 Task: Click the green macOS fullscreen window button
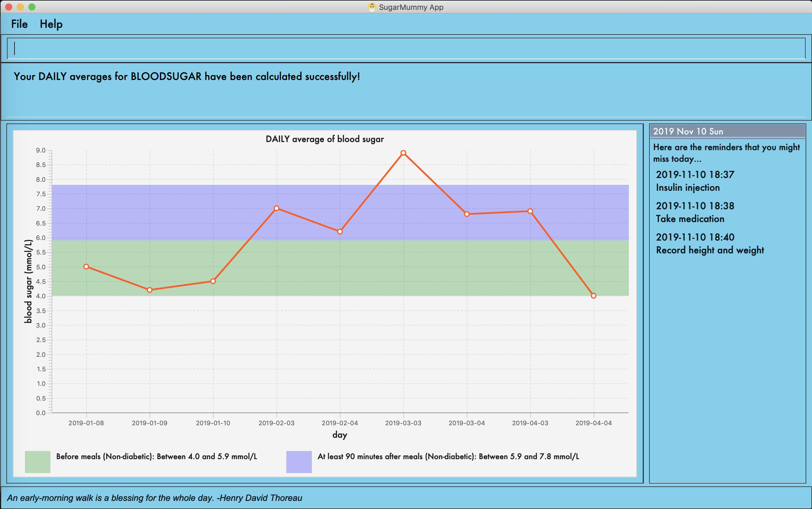pos(32,7)
